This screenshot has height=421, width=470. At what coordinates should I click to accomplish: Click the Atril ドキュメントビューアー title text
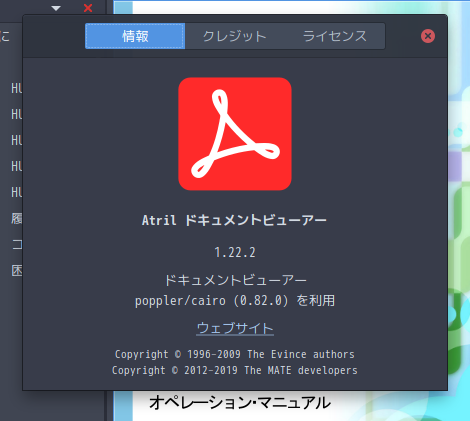(x=234, y=220)
